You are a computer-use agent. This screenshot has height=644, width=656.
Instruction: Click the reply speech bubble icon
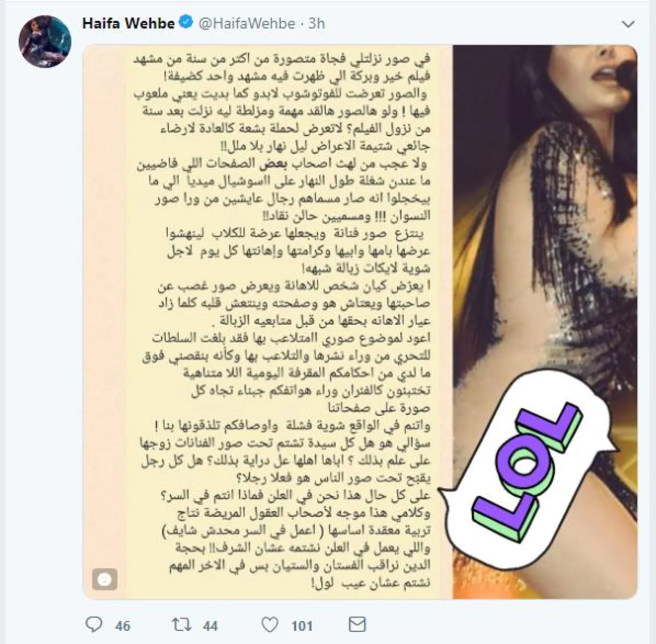pyautogui.click(x=95, y=624)
